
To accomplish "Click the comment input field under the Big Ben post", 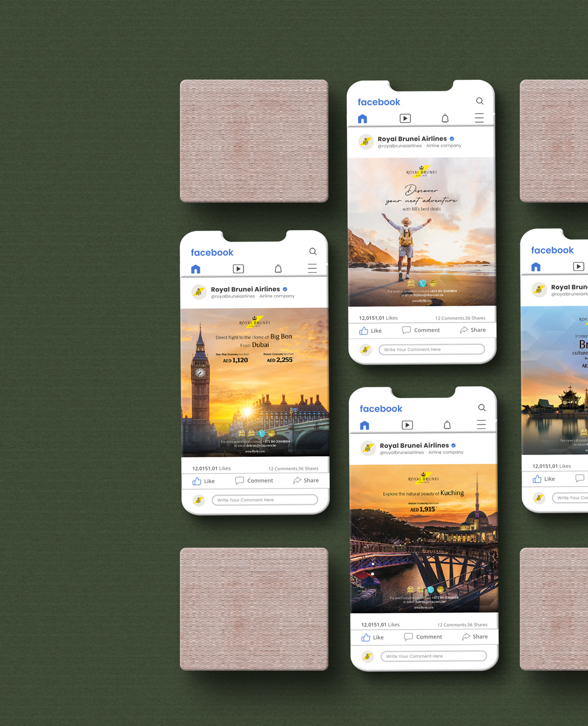I will pos(265,500).
